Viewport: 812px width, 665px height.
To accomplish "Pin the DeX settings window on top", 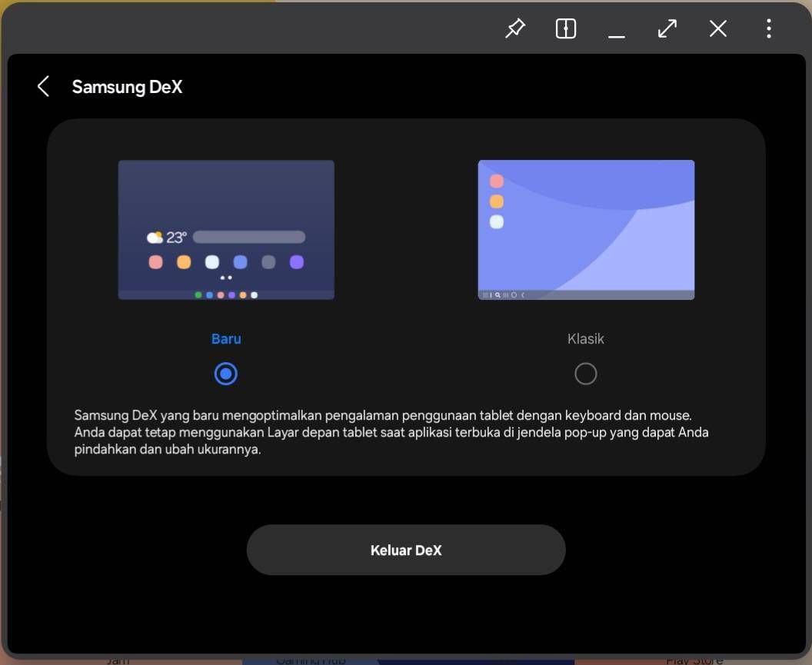I will point(514,28).
